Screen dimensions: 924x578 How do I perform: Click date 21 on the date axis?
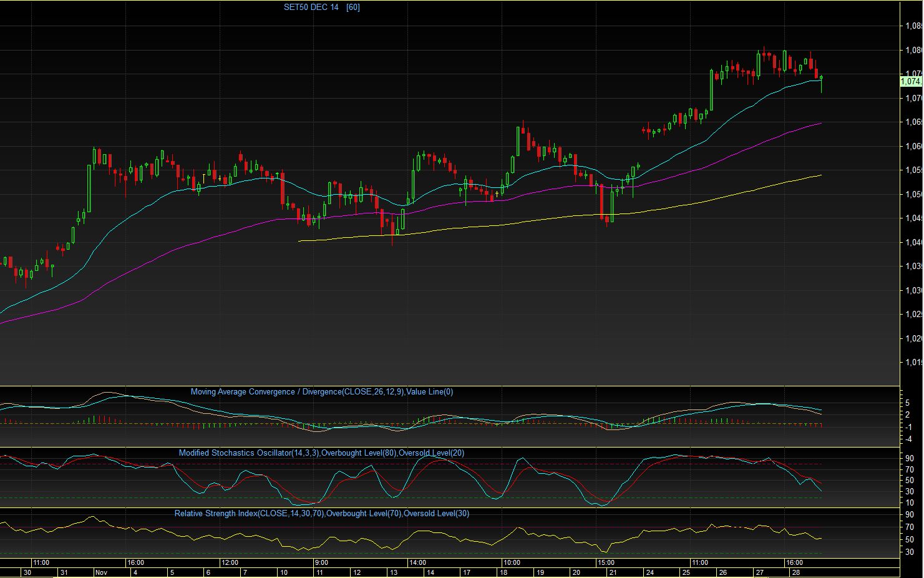coord(613,573)
